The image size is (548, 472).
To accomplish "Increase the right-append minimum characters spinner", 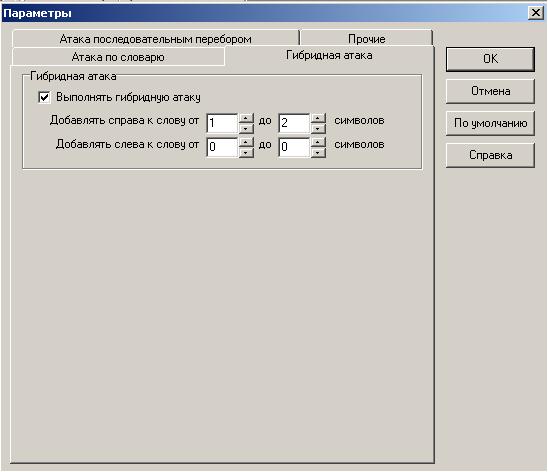I will (x=246, y=118).
